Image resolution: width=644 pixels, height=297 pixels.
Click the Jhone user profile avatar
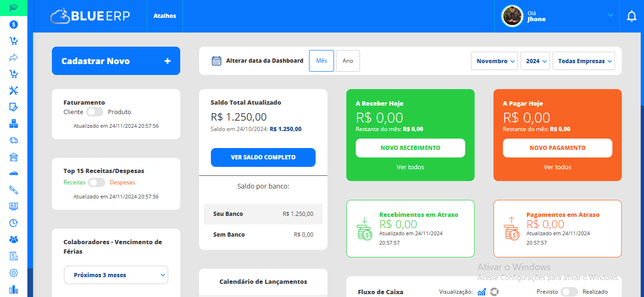pos(513,16)
